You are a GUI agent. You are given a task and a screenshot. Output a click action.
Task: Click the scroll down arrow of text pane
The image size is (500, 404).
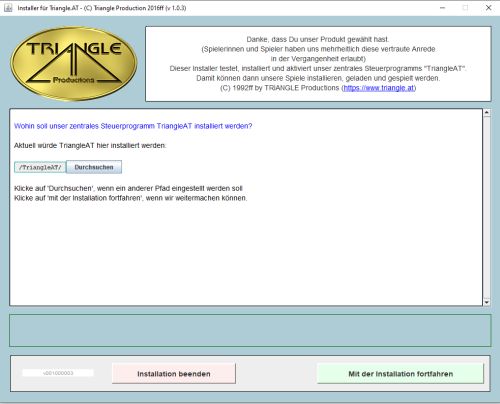point(487,302)
